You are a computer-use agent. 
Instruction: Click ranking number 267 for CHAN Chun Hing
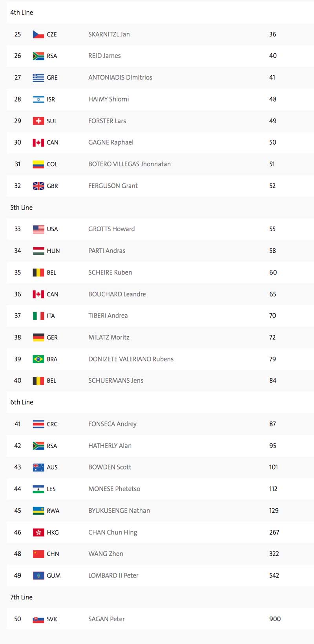point(274,532)
